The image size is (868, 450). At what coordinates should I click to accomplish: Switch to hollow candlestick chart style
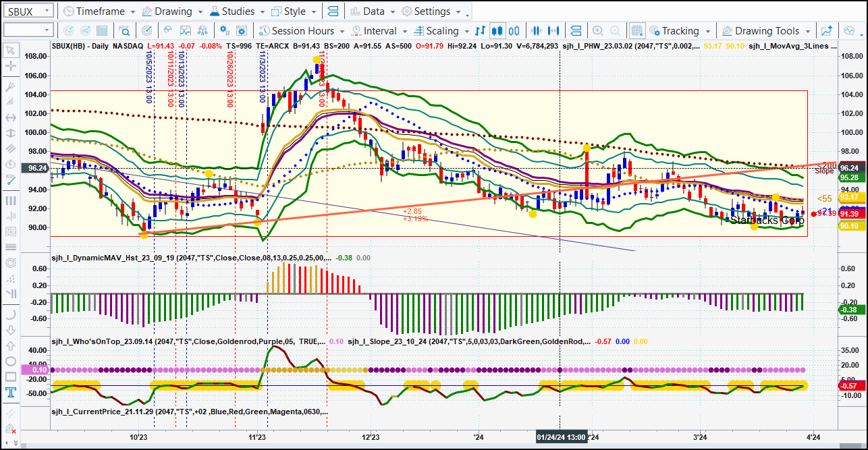514,31
